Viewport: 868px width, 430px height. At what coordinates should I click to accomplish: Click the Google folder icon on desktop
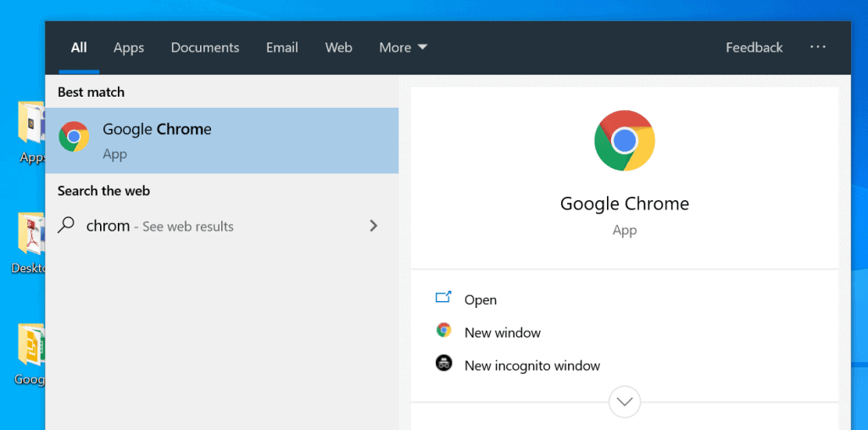pyautogui.click(x=31, y=344)
